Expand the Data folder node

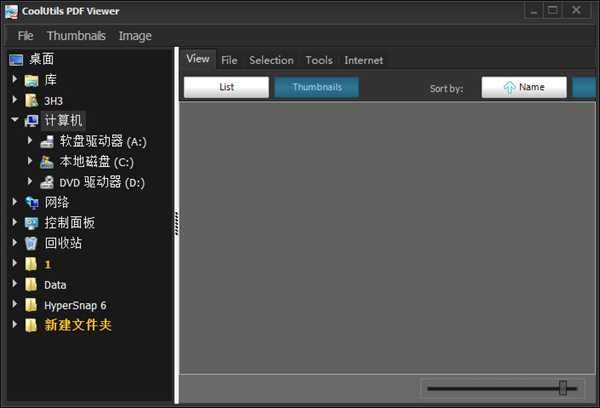pyautogui.click(x=15, y=284)
